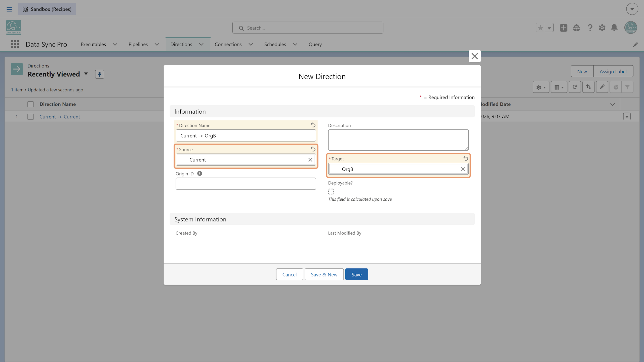This screenshot has width=644, height=362.
Task: Open list view controls gear
Action: coord(541,87)
